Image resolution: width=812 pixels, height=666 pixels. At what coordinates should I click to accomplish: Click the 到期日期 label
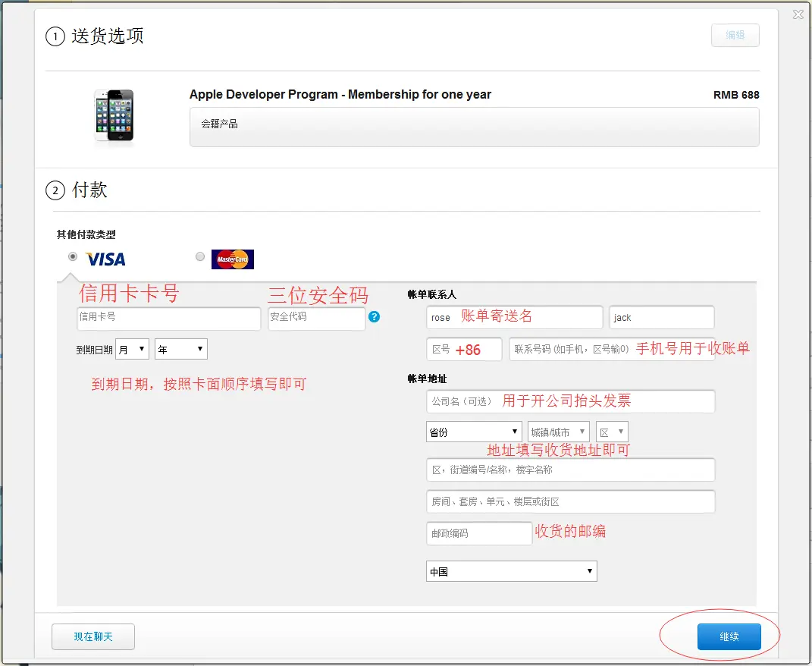(94, 350)
